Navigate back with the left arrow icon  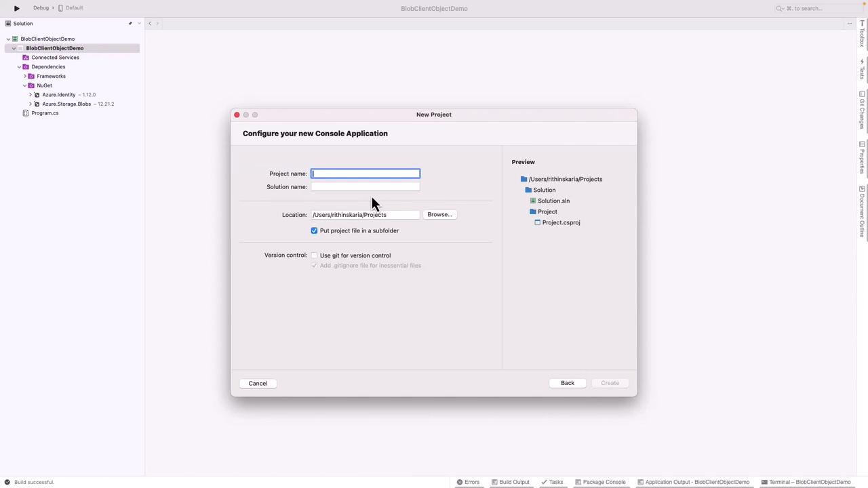pyautogui.click(x=150, y=24)
